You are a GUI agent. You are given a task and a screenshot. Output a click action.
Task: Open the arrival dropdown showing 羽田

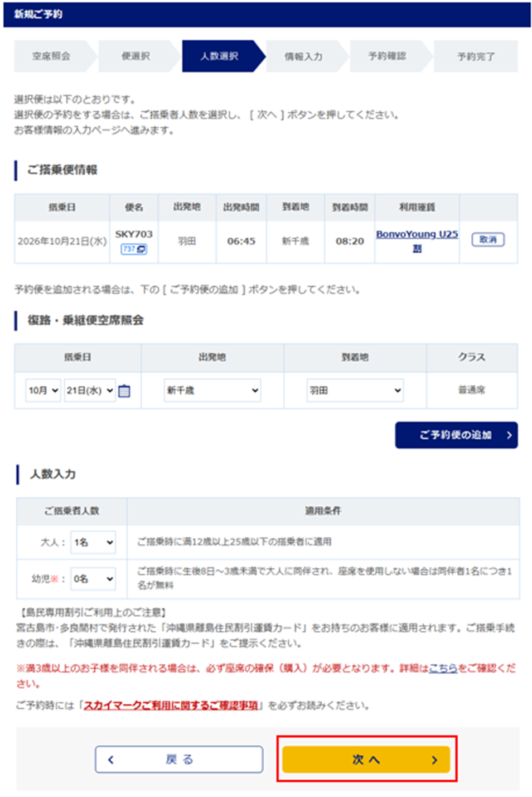click(x=355, y=390)
